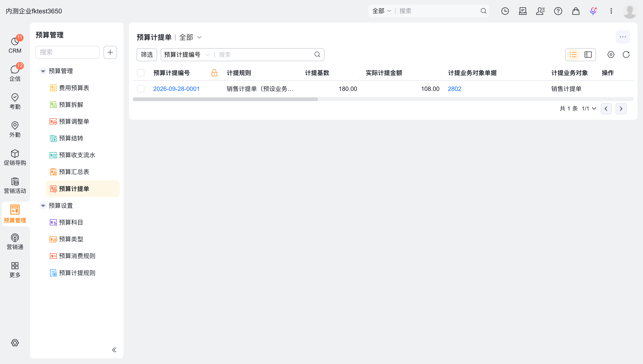Viewport: 643px width, 364px height.
Task: Collapse the 预算设置 tree group
Action: point(43,206)
